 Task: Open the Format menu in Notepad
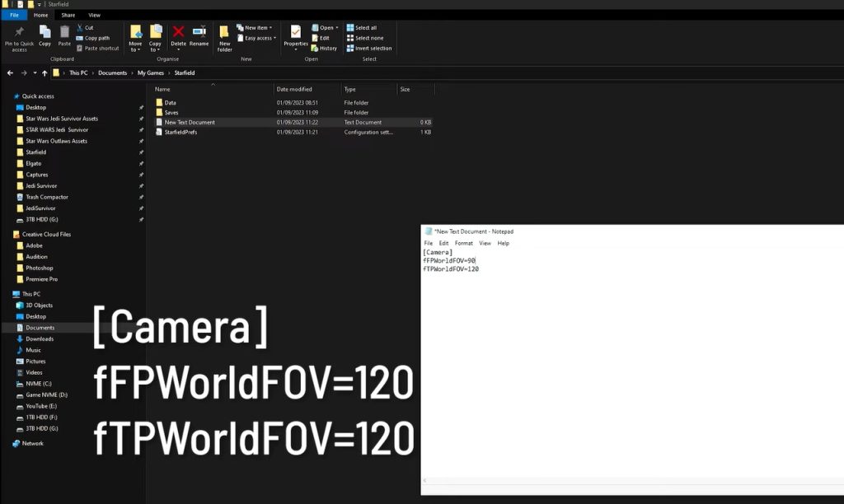[x=464, y=243]
